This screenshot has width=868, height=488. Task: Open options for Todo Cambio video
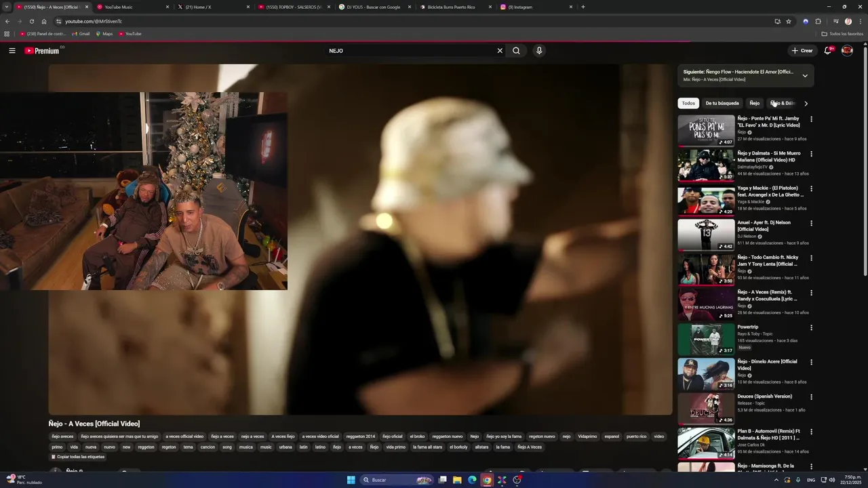point(811,258)
